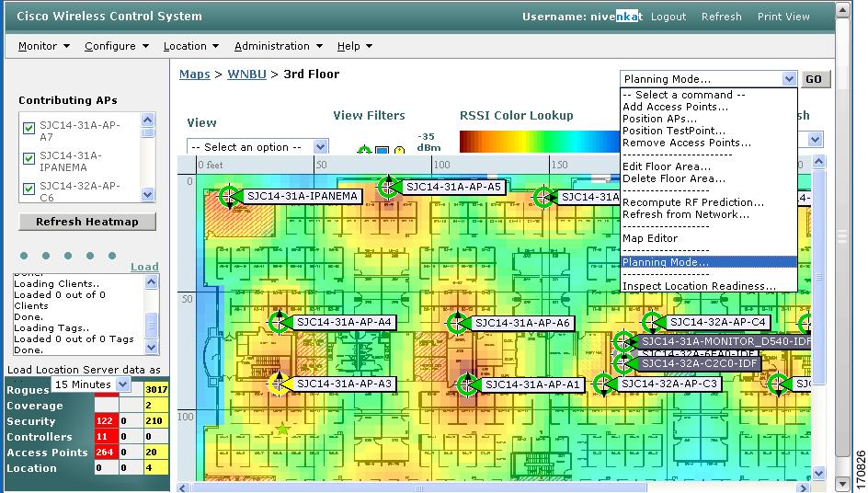Screen dimensions: 868x493
Task: Uncheck the SJC14-31A-IPANEMA contributing AP
Action: 29,159
